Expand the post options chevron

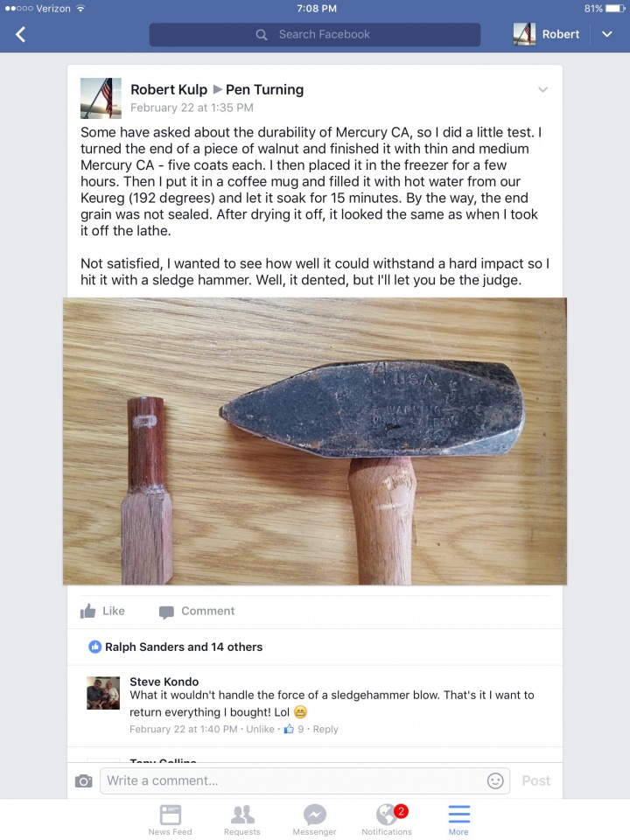pyautogui.click(x=542, y=89)
